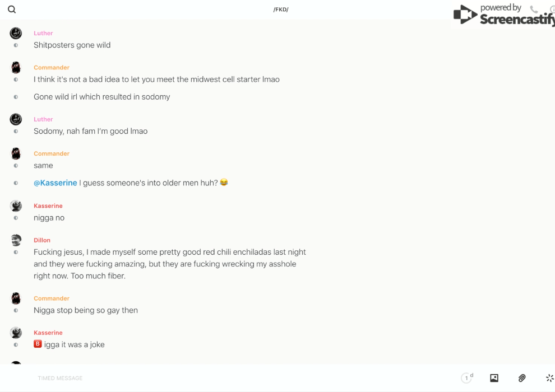Image resolution: width=555 pixels, height=392 pixels.
Task: Click the /FKD/ conversation title
Action: click(x=281, y=10)
